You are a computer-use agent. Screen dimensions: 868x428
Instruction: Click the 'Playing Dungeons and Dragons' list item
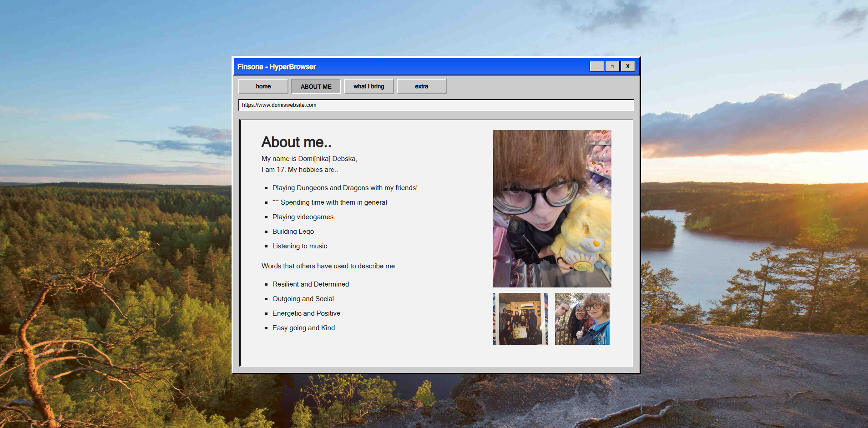click(345, 188)
